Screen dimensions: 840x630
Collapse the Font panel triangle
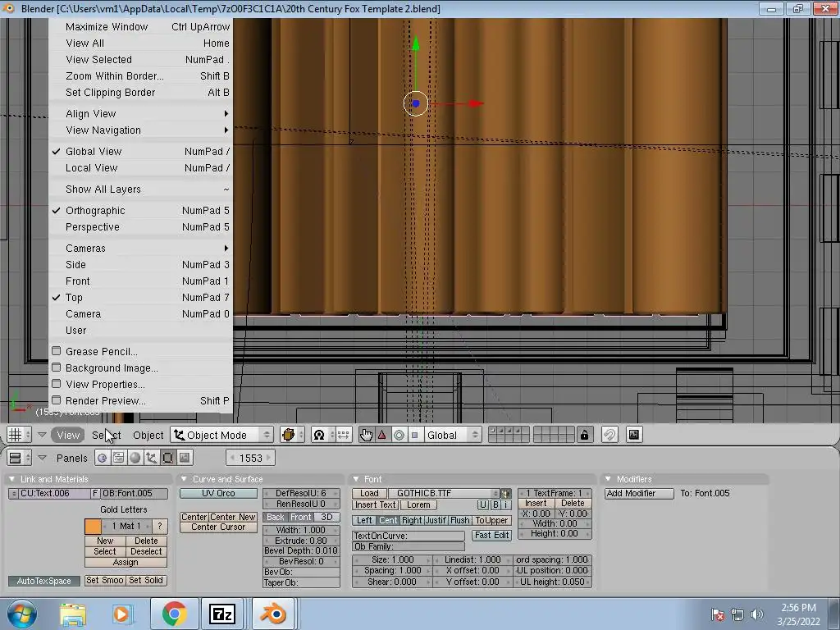pos(356,479)
